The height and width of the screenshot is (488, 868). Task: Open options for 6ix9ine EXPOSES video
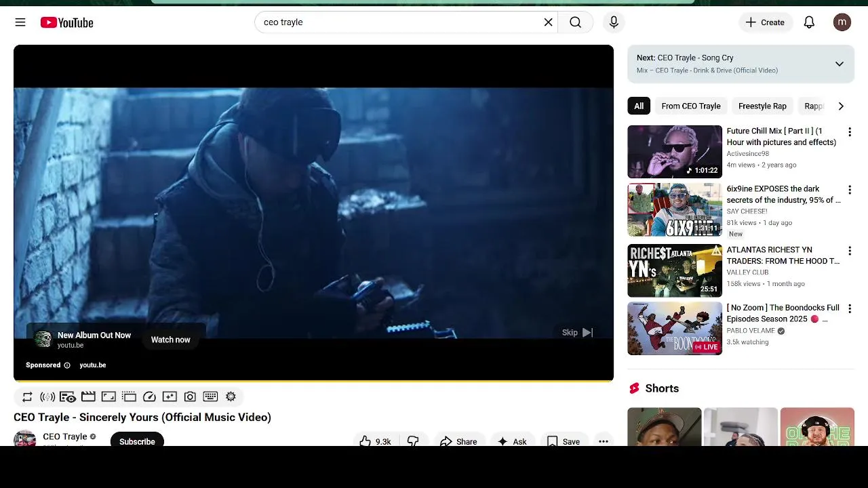(x=850, y=190)
